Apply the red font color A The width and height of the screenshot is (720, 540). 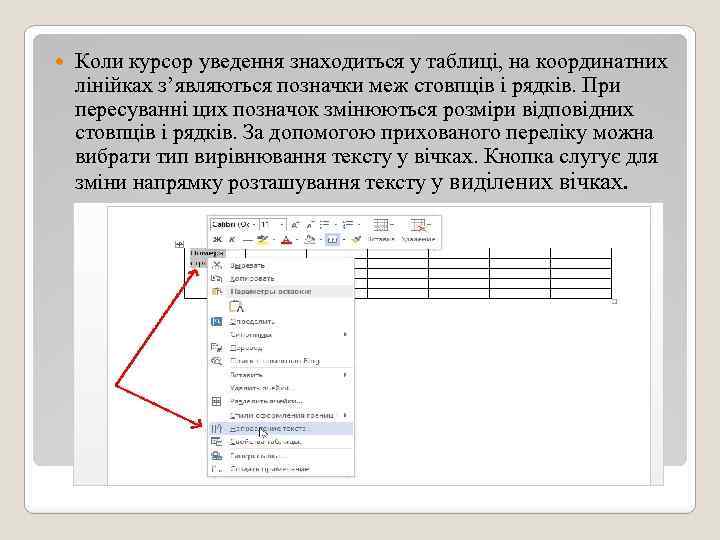[286, 239]
